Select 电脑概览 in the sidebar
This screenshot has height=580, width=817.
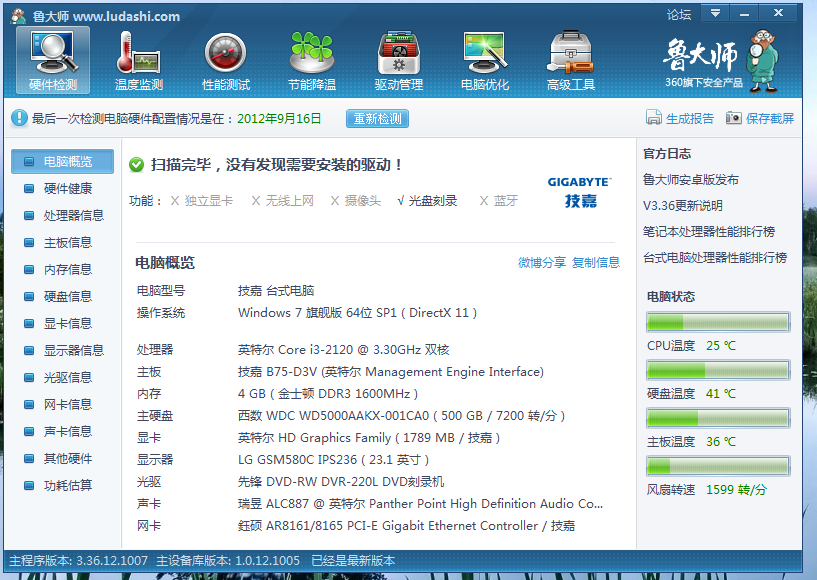pyautogui.click(x=63, y=162)
